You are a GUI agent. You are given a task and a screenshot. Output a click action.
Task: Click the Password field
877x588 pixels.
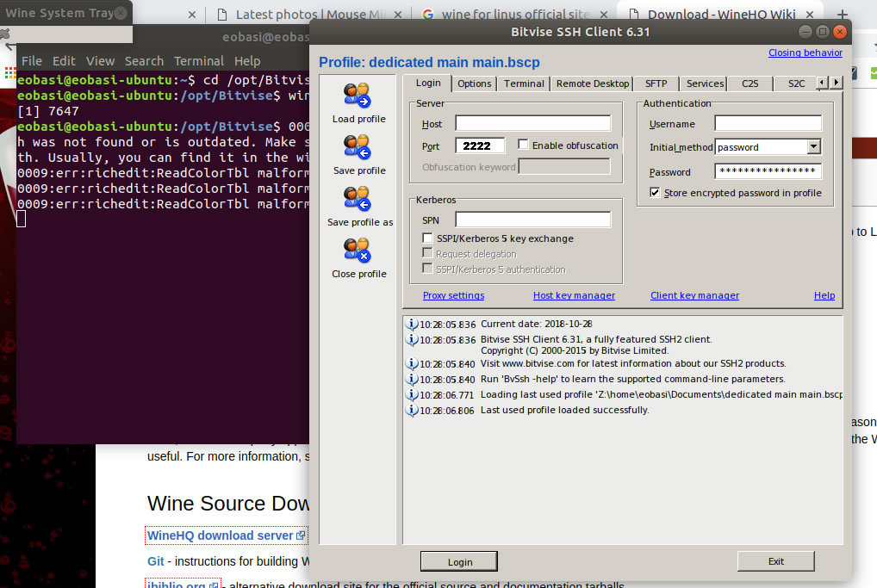pos(768,170)
